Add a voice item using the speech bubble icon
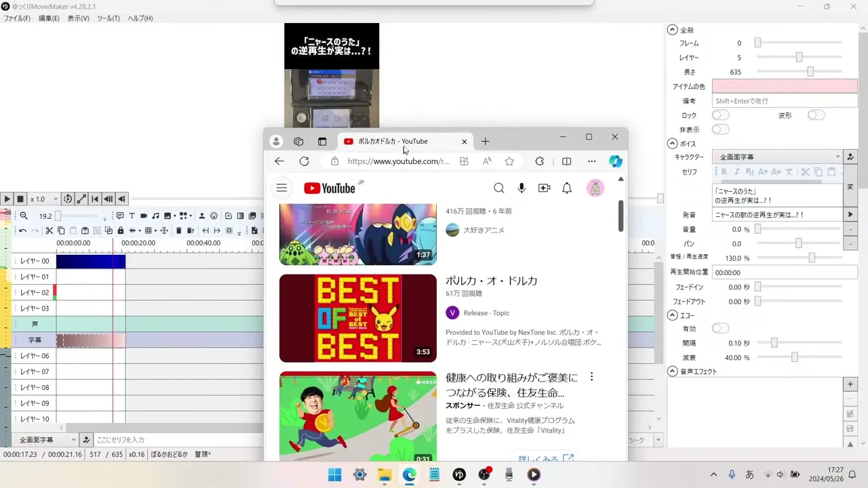The width and height of the screenshot is (868, 488). coord(120,216)
